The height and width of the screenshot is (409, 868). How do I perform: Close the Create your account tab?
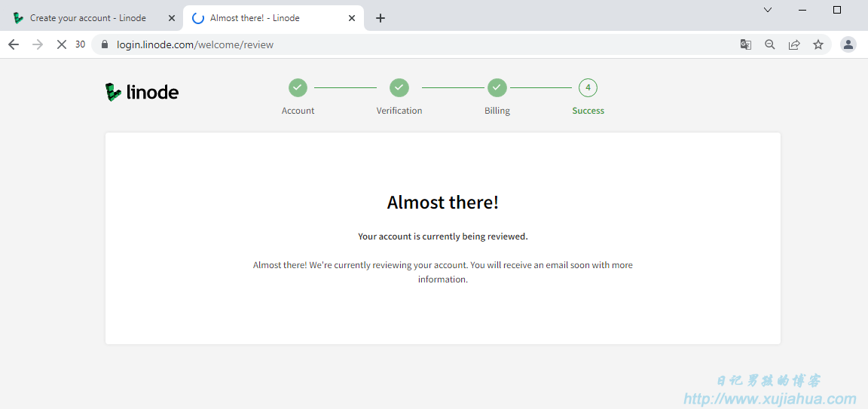click(172, 18)
